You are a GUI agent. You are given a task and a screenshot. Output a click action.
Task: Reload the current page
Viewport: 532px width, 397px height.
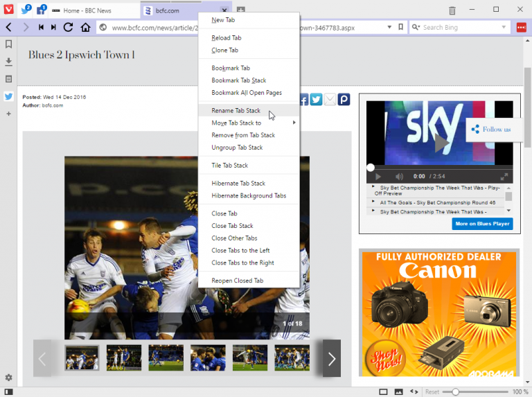coord(68,27)
